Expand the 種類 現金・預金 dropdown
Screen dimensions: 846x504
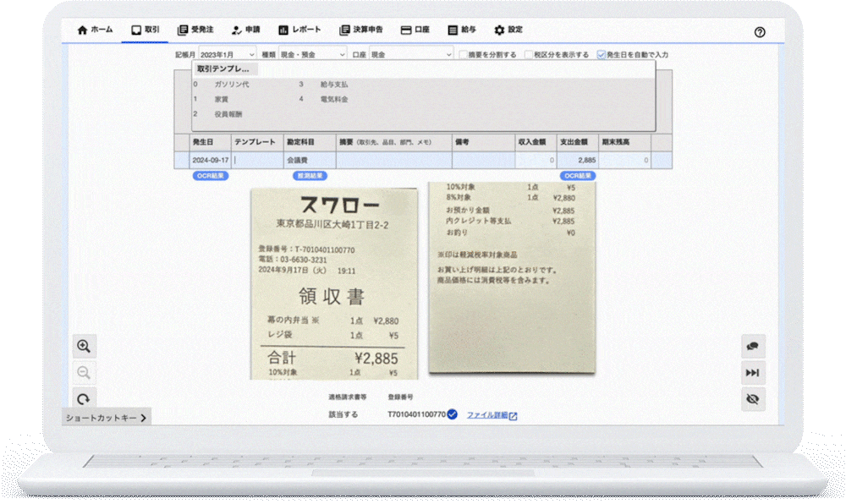pyautogui.click(x=312, y=55)
